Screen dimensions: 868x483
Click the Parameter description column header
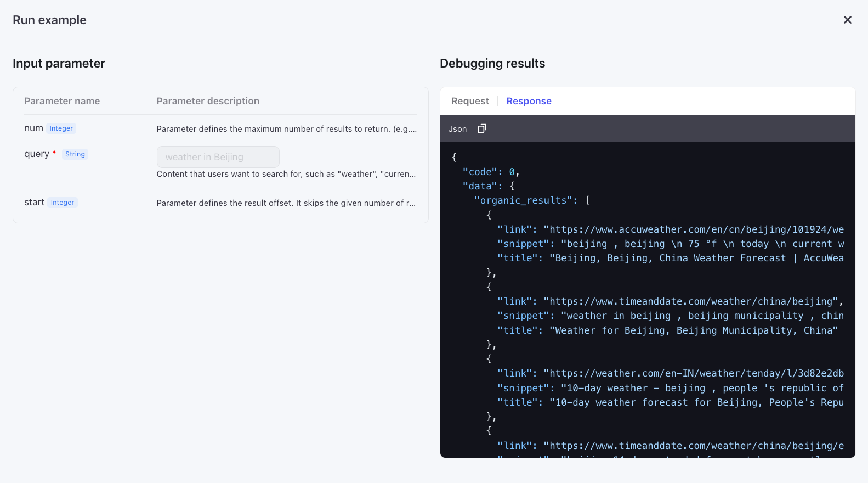pyautogui.click(x=208, y=101)
